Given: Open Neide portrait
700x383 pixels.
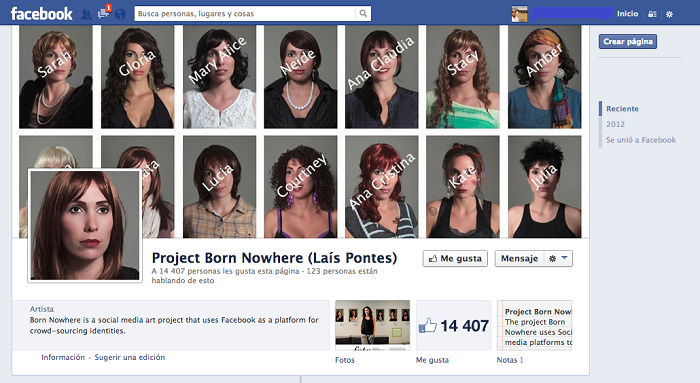Looking at the screenshot, I should tap(300, 77).
